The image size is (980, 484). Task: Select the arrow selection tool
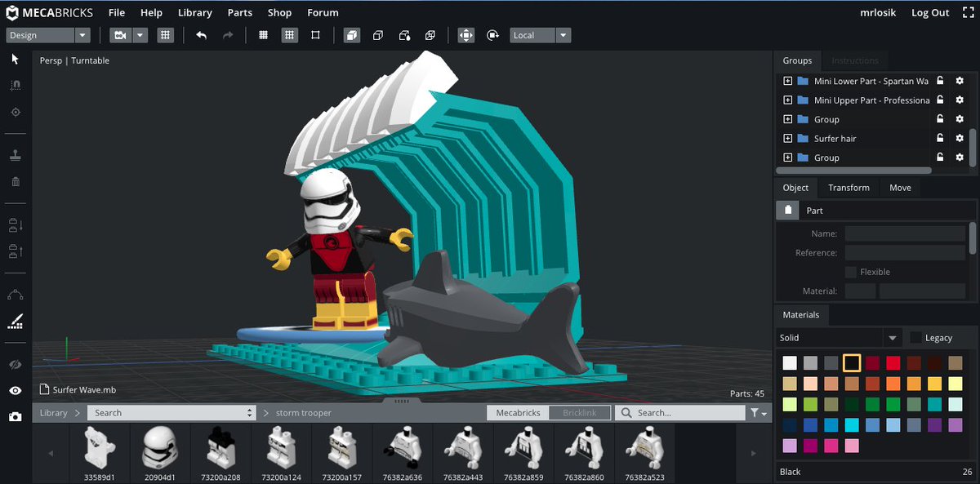[x=15, y=59]
